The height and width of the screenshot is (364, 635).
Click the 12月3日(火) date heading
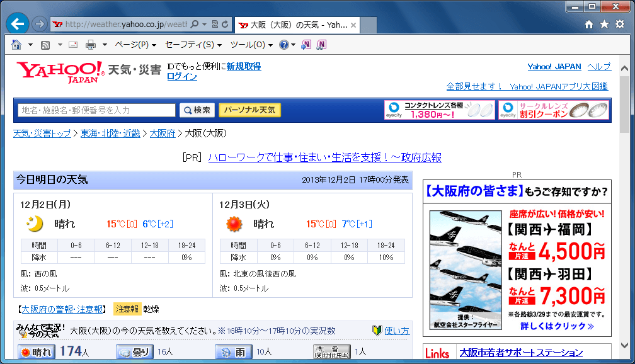(x=244, y=205)
